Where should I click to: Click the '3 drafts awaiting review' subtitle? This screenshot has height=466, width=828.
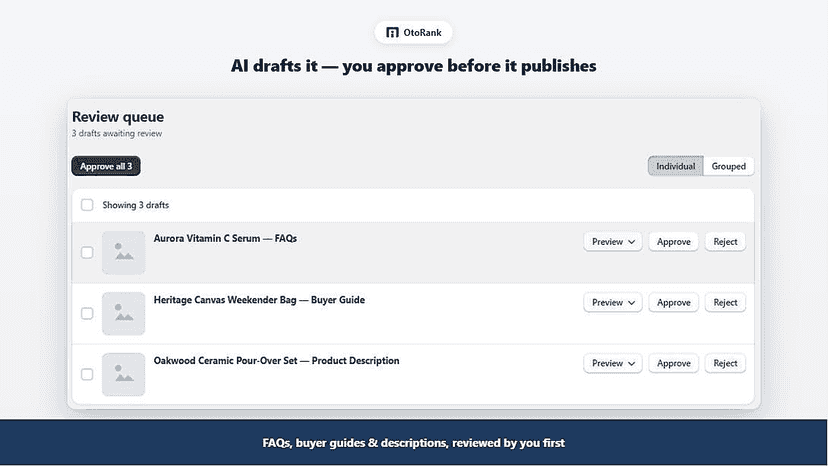[x=117, y=133]
